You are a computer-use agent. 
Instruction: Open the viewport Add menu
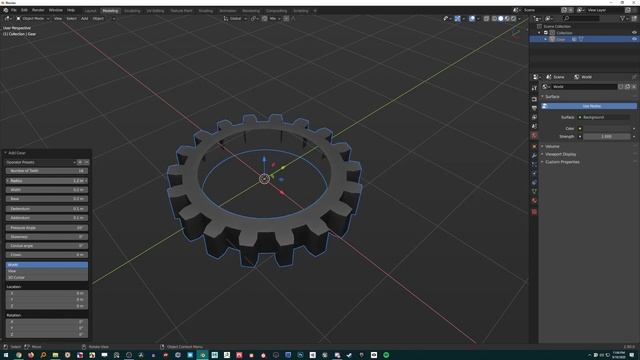84,18
